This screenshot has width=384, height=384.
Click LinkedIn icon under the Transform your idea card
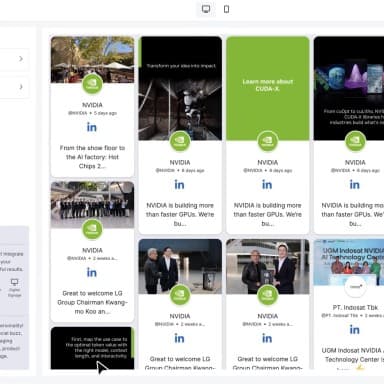pos(179,185)
